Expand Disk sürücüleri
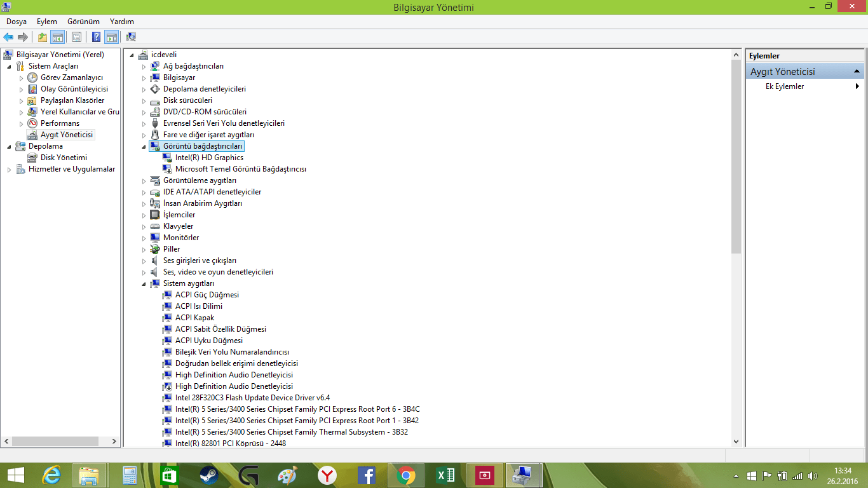The image size is (868, 488). click(x=144, y=101)
